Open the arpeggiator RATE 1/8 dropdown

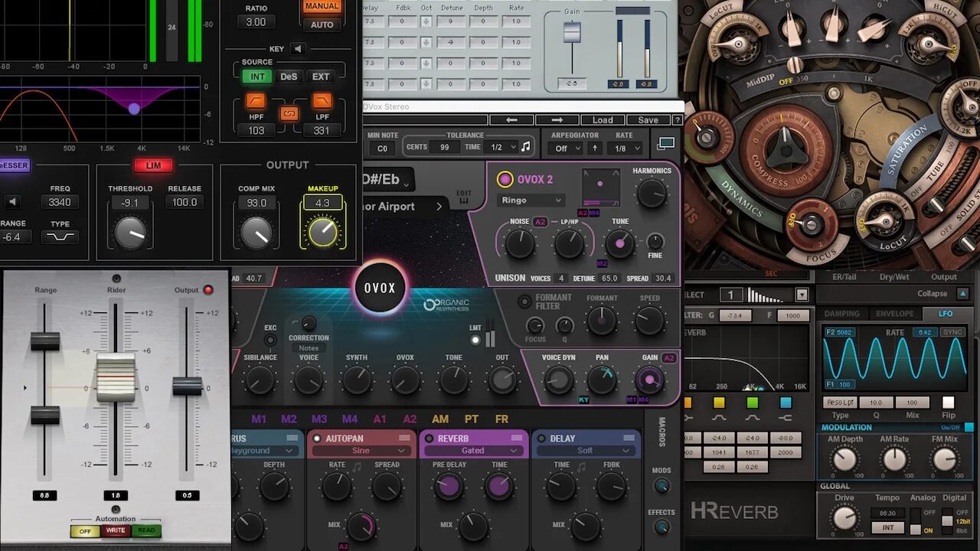click(625, 148)
